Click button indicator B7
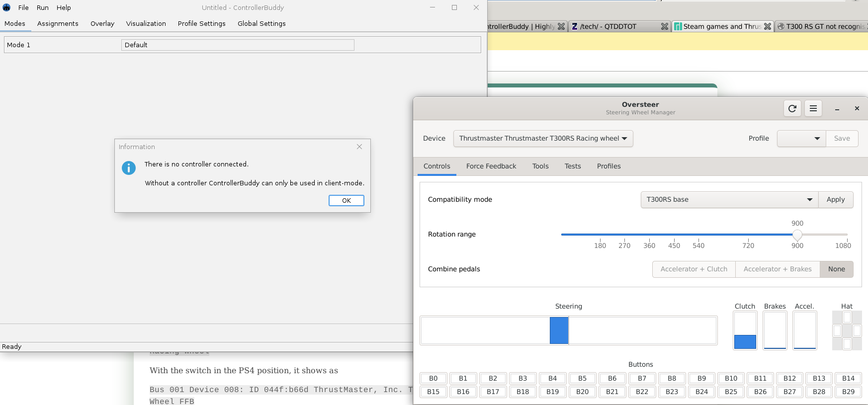Viewport: 868px width, 405px height. pos(642,378)
